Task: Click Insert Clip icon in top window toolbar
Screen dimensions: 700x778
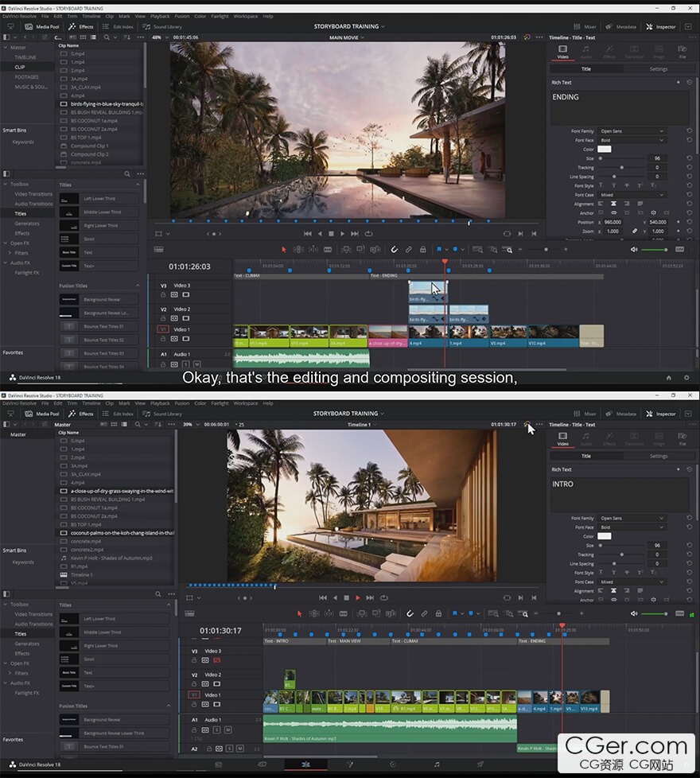Action: coord(346,250)
